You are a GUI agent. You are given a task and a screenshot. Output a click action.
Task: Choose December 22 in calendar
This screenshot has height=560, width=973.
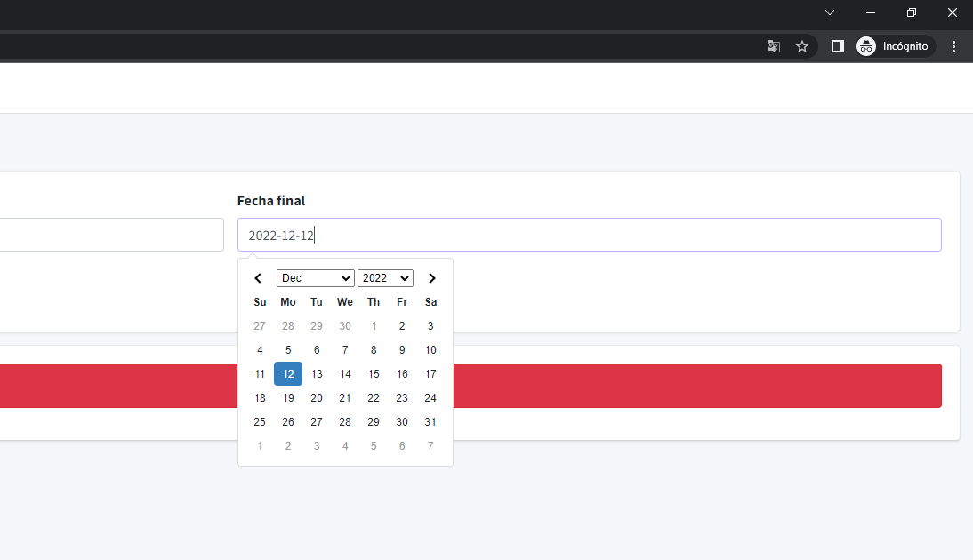(374, 398)
